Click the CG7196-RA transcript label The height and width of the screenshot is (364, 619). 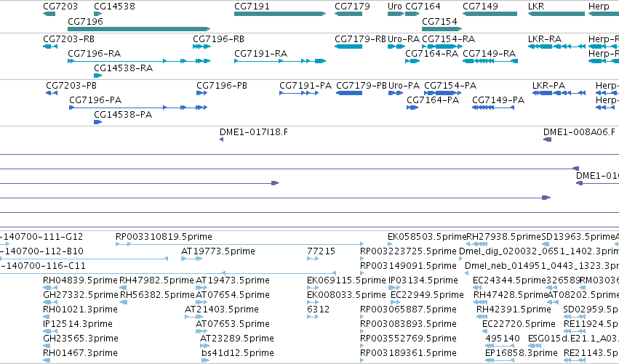[x=95, y=54]
